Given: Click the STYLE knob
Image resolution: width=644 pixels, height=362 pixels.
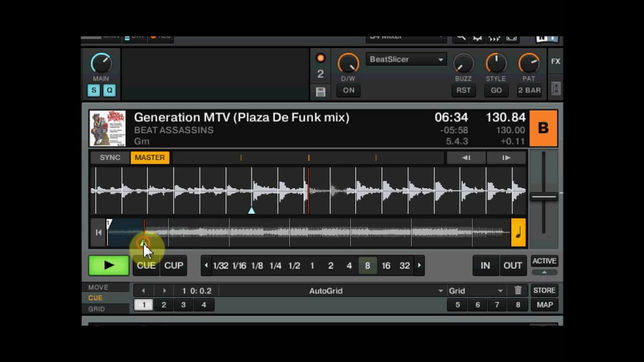Looking at the screenshot, I should tap(496, 63).
